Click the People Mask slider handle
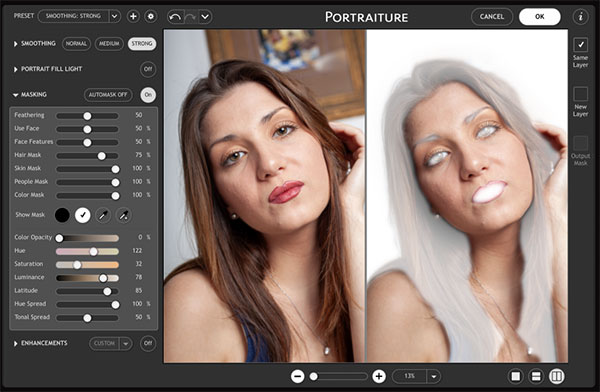 (115, 182)
